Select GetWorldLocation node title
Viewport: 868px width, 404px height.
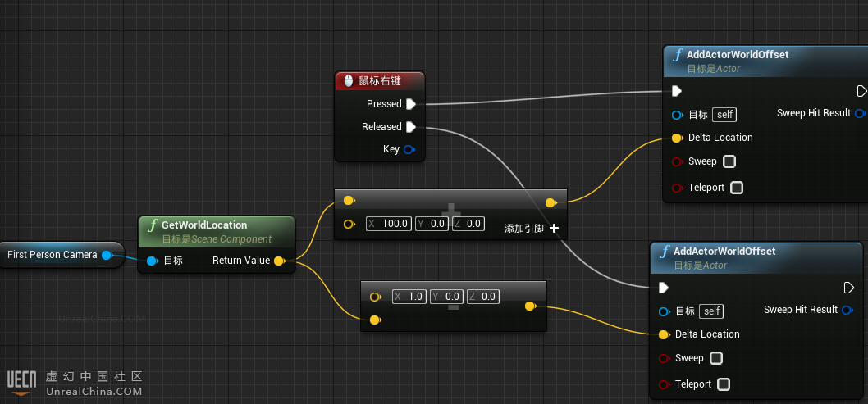[x=204, y=225]
